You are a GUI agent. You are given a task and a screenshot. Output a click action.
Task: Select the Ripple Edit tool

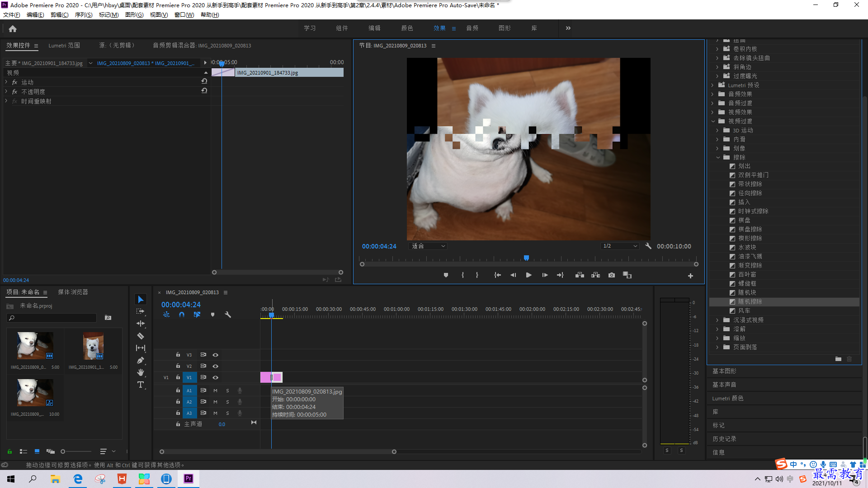[x=141, y=324]
